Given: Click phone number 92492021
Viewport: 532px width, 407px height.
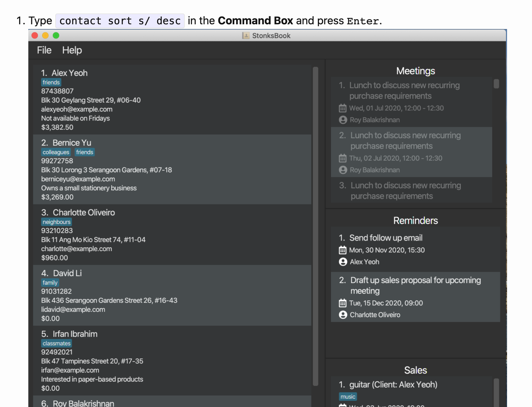Looking at the screenshot, I should pyautogui.click(x=57, y=352).
